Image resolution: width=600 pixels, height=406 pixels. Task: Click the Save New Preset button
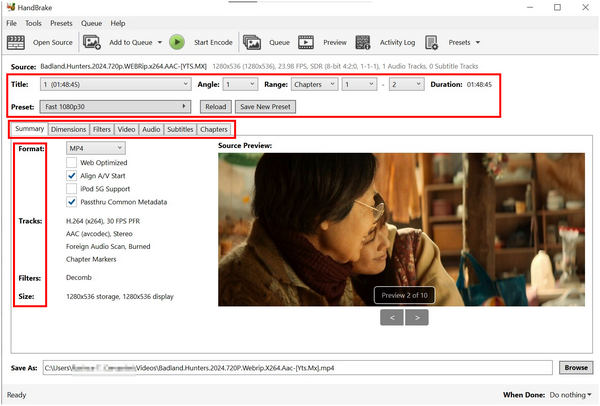coord(263,106)
